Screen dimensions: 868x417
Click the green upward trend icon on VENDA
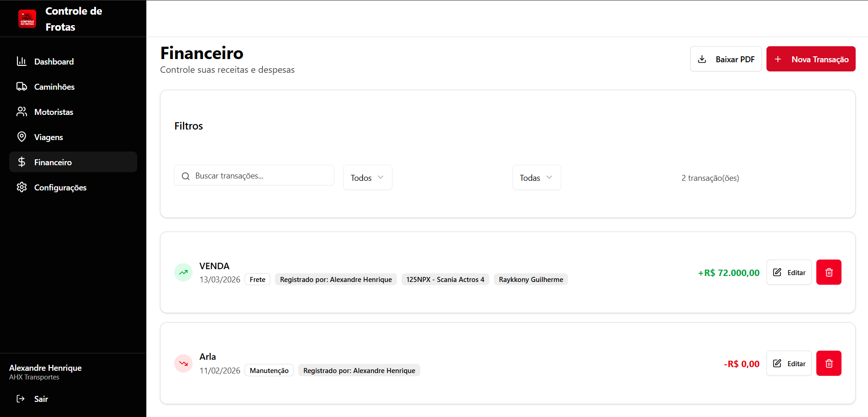[x=183, y=272]
